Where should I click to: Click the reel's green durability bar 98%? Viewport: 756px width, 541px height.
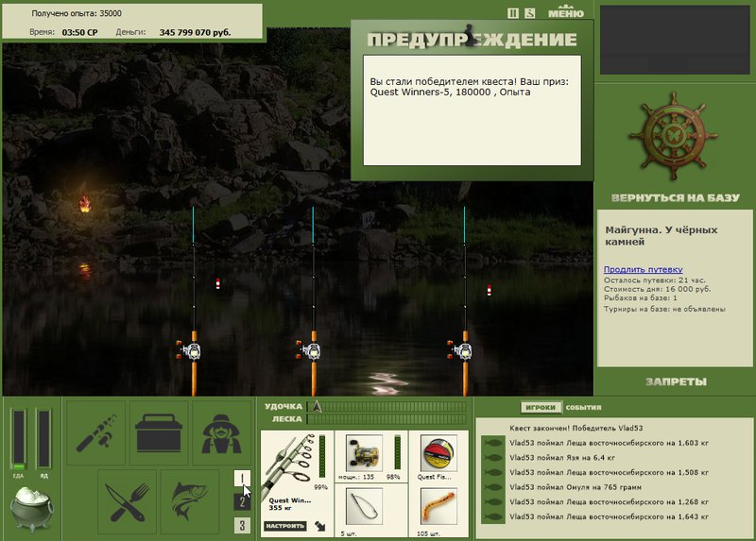pos(397,452)
